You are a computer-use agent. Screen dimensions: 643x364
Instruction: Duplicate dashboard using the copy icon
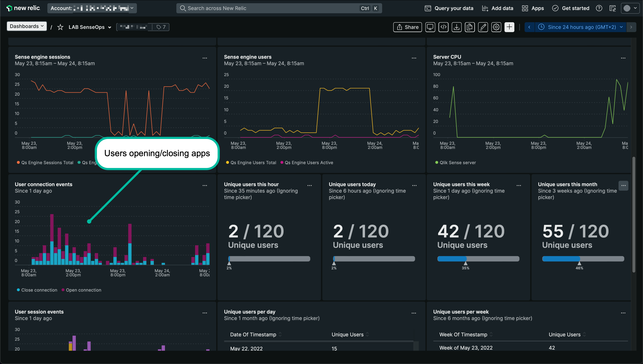470,27
